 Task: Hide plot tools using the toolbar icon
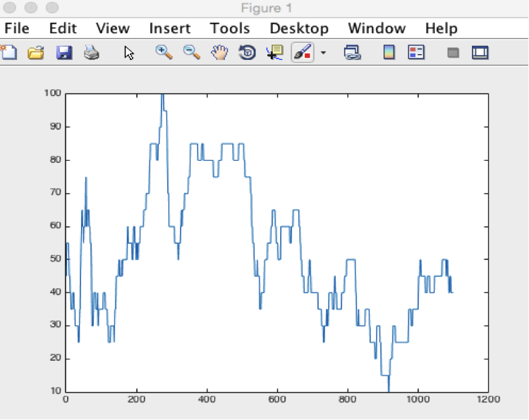tap(453, 53)
